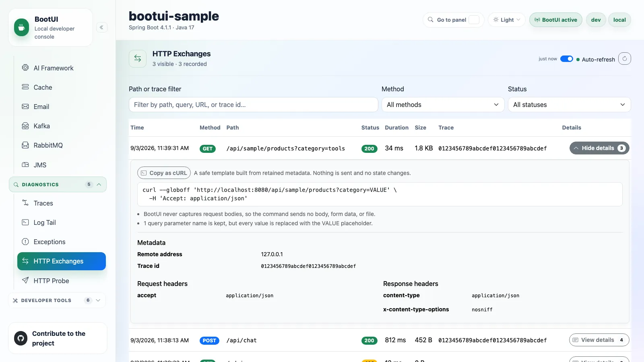The width and height of the screenshot is (644, 362).
Task: Click the 1.8 KB size value
Action: coord(424,148)
